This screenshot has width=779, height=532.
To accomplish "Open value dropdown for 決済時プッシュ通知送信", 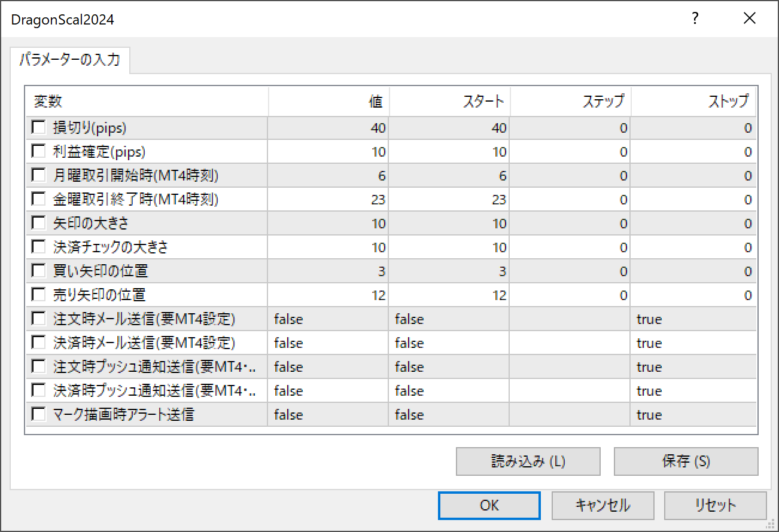I will pyautogui.click(x=328, y=390).
